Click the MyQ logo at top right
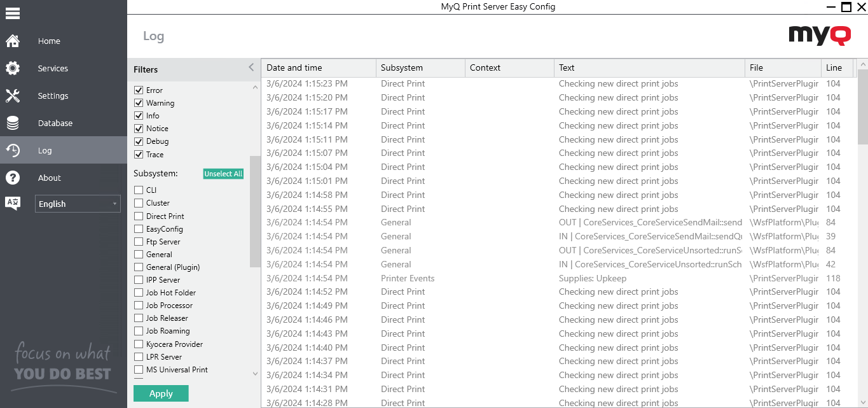 [820, 36]
